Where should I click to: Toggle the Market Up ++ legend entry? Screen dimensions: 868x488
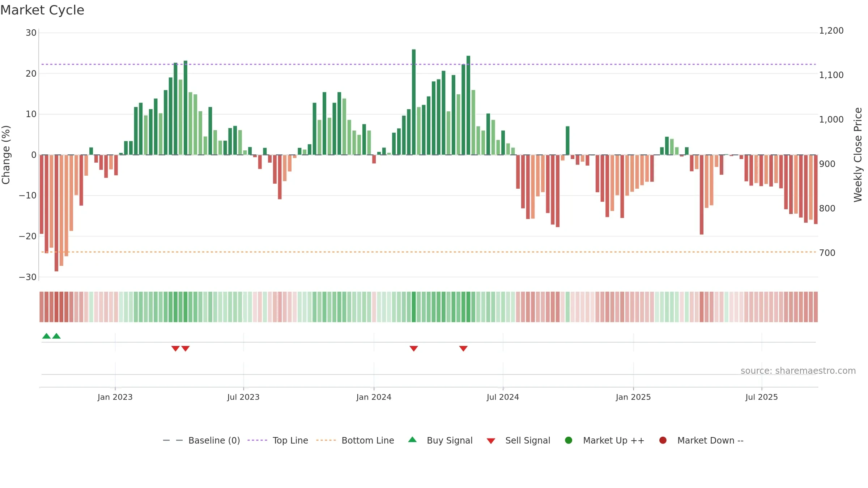[x=604, y=440]
